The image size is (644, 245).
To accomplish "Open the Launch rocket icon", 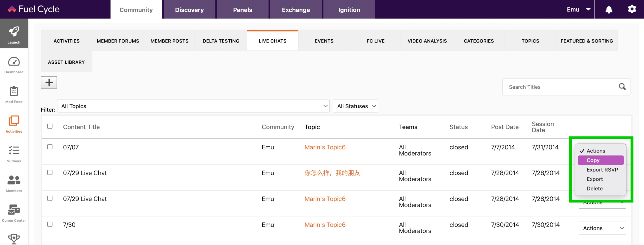I will pos(14,32).
